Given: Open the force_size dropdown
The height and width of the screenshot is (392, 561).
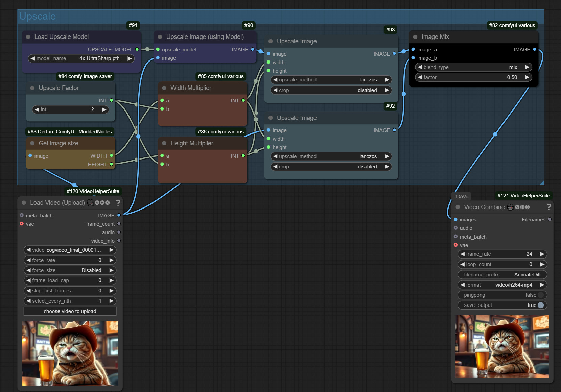Looking at the screenshot, I should click(70, 270).
